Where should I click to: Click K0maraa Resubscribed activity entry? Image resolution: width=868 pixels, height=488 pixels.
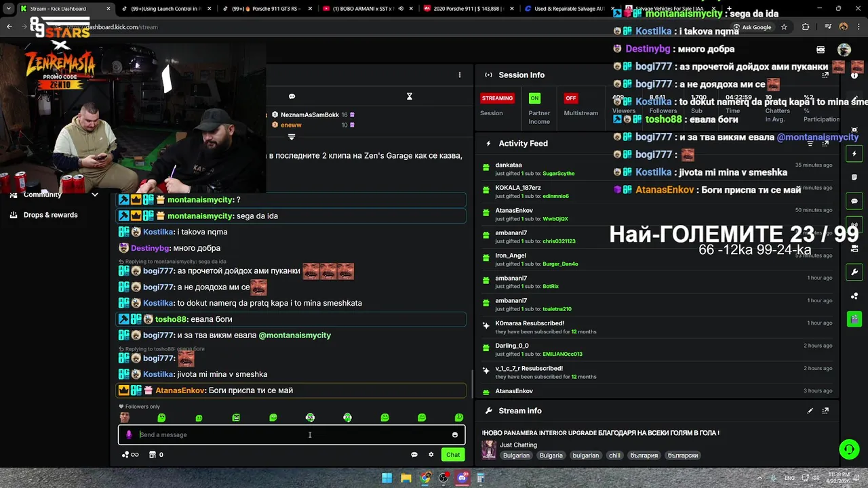(x=657, y=327)
